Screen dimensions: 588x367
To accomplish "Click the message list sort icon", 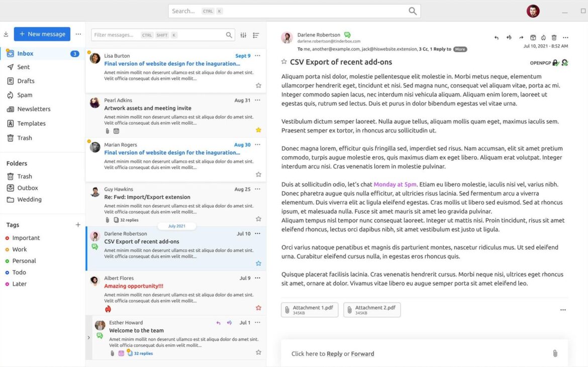I will (x=256, y=35).
